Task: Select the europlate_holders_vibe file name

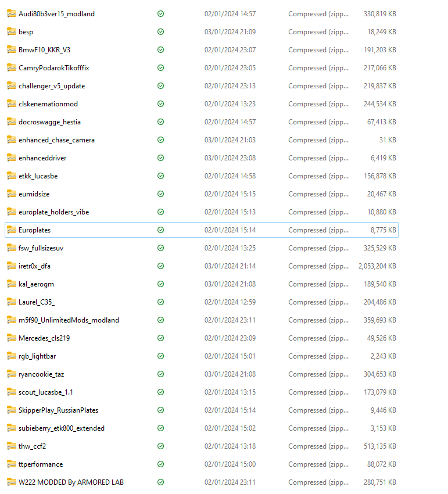Action: click(54, 212)
